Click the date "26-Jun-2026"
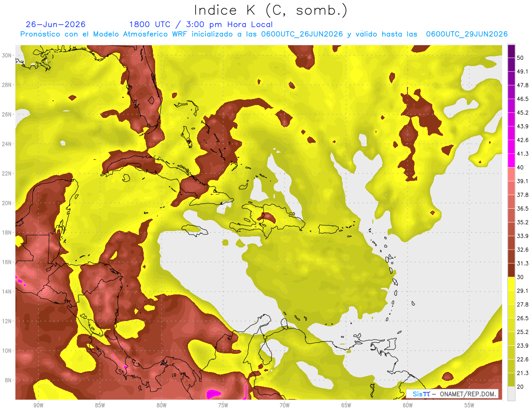Screen dimensions: 532x411 pyautogui.click(x=56, y=24)
